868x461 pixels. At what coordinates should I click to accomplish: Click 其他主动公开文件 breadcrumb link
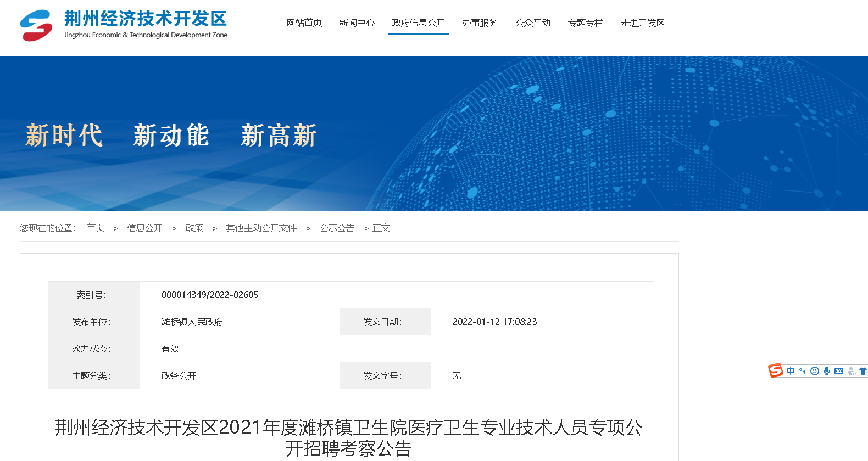pos(261,228)
